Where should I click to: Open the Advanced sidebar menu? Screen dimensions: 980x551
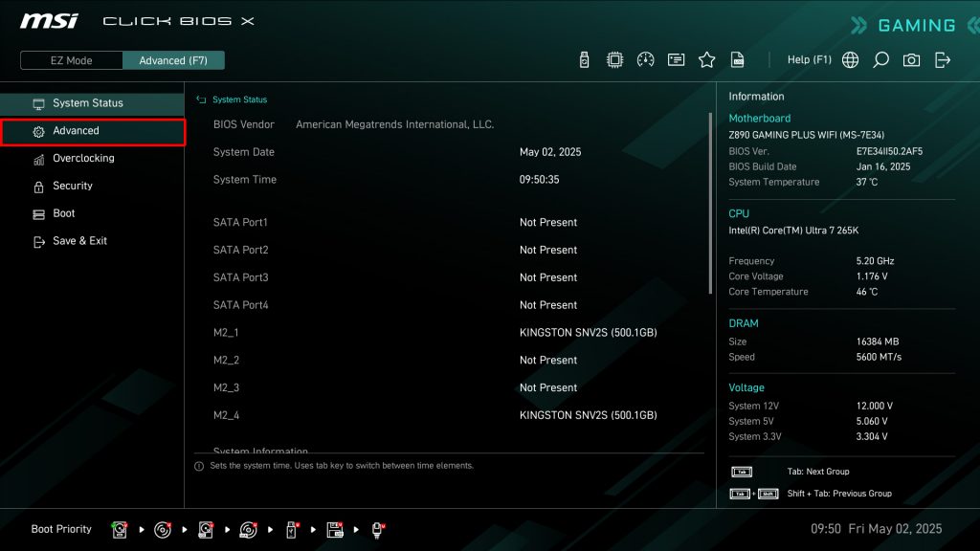point(93,131)
